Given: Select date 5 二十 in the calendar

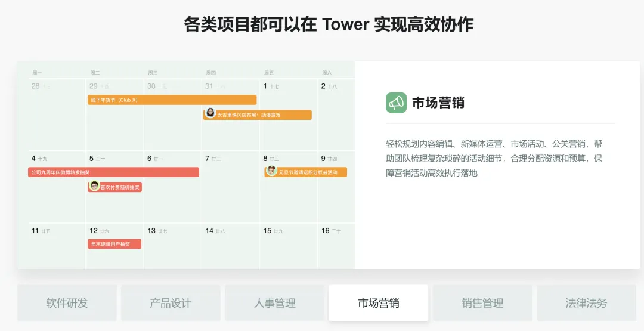Looking at the screenshot, I should tap(97, 159).
